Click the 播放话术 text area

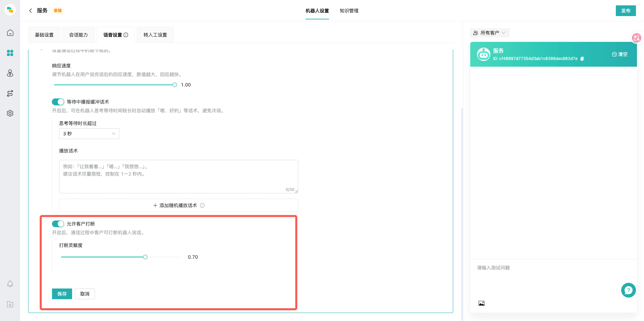178,177
